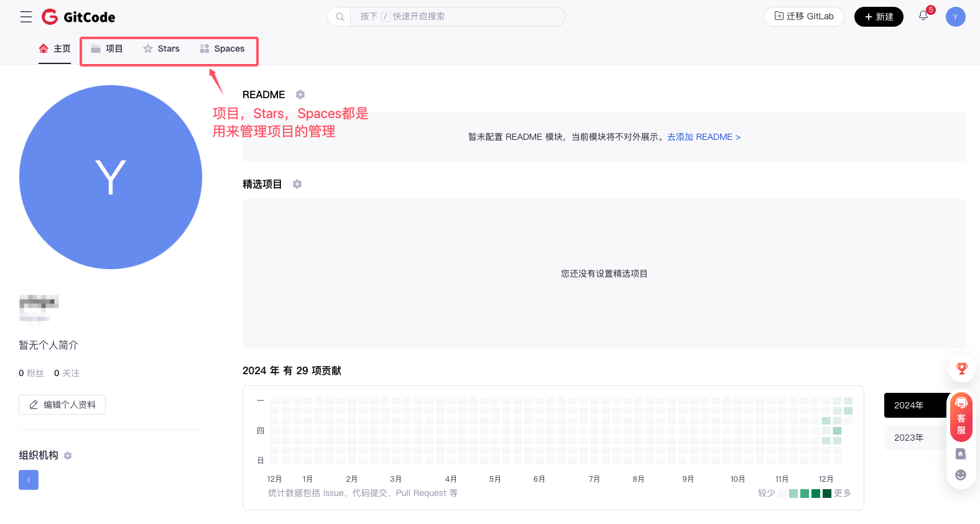
Task: Click the darkest green legend swatch
Action: (827, 494)
